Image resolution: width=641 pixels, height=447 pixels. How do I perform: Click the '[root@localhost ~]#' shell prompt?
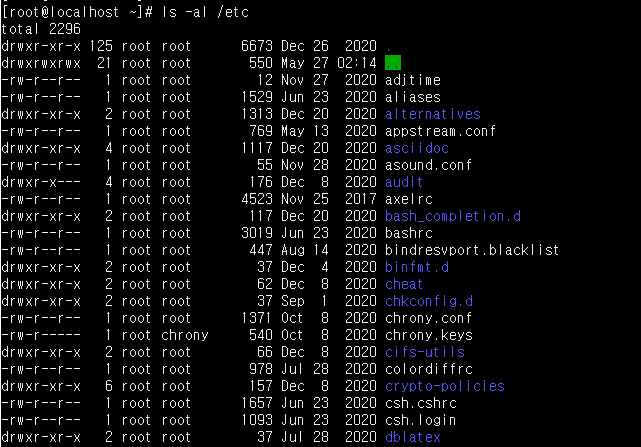[77, 12]
